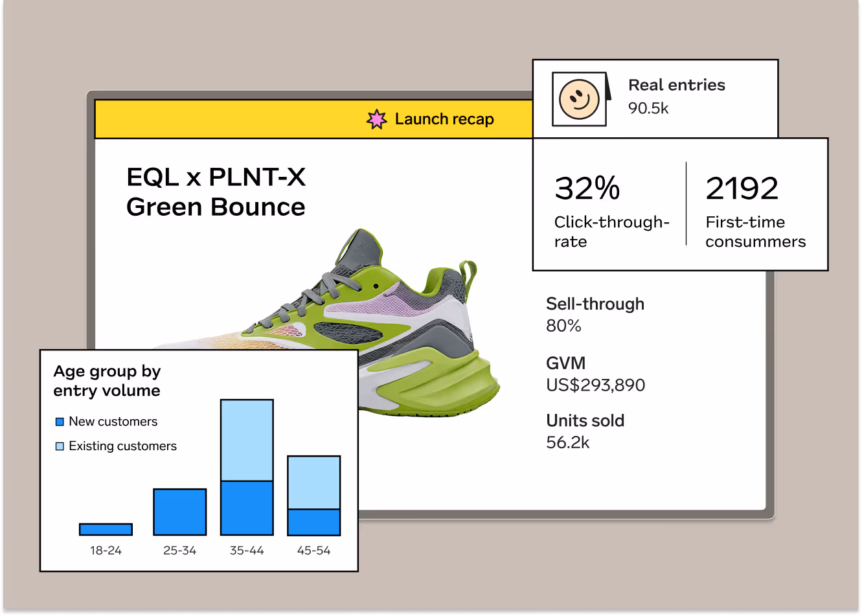Click the New customers legend swatch
Viewport: 862px width, 616px height.
[x=60, y=422]
